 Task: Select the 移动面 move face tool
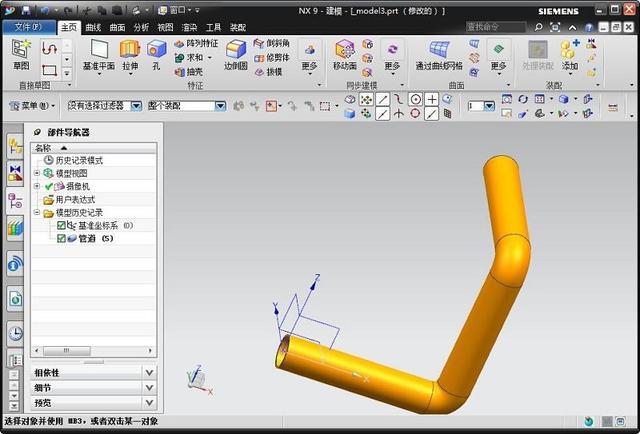tap(345, 53)
